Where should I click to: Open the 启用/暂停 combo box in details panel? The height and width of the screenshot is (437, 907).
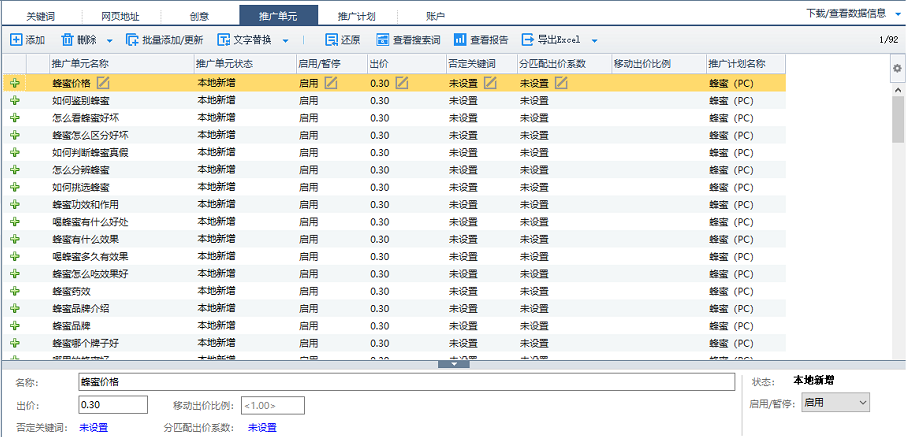835,403
